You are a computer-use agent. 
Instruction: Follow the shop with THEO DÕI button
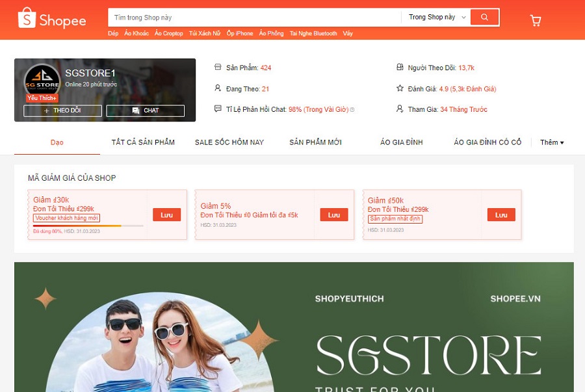(x=62, y=111)
